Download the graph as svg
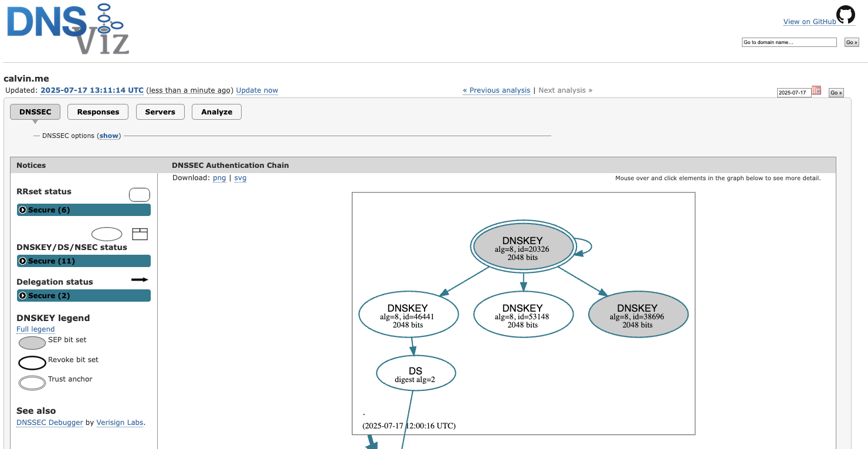This screenshot has width=868, height=449. click(x=240, y=178)
